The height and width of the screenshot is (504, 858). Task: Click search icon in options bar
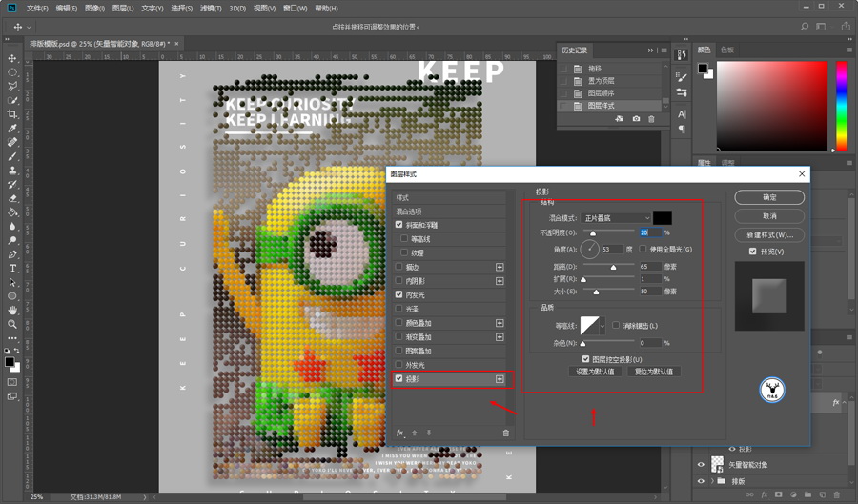[805, 27]
